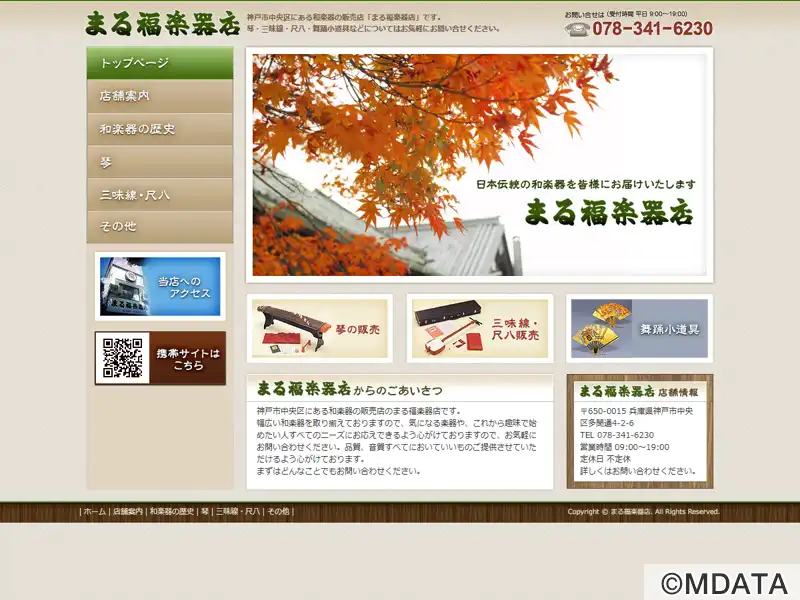This screenshot has width=800, height=600.
Task: Click the 和楽器の歴史 footer link
Action: [x=171, y=511]
